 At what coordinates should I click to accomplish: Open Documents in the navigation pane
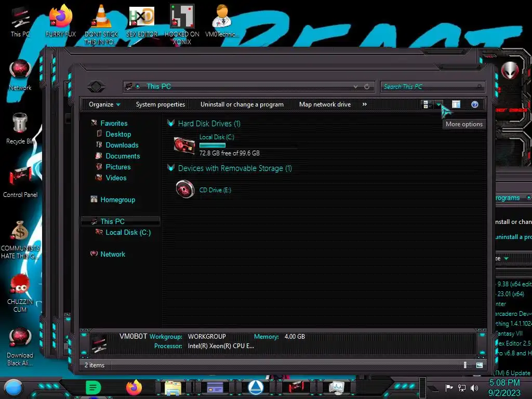coord(123,156)
